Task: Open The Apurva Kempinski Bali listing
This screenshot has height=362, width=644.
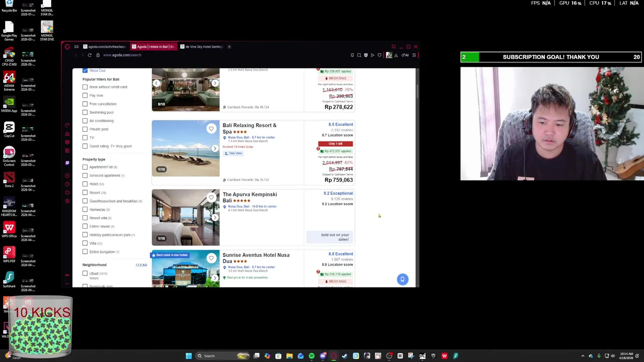Action: pyautogui.click(x=250, y=197)
